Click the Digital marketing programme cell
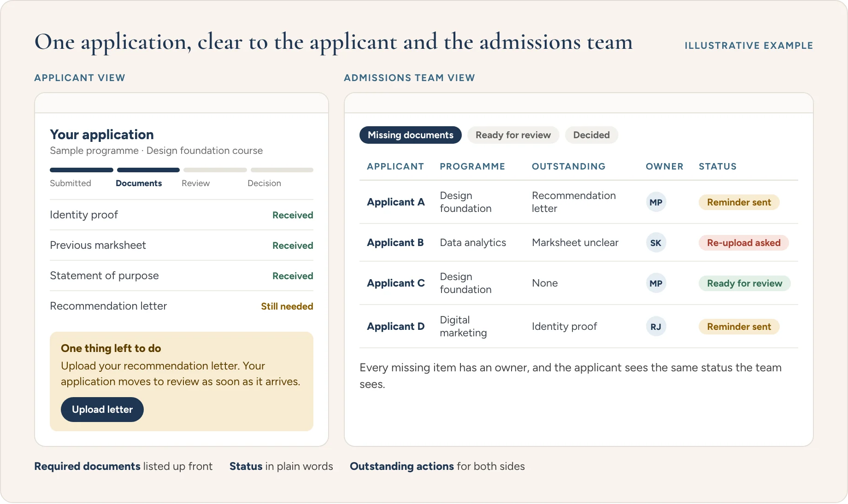The height and width of the screenshot is (504, 848). (x=463, y=327)
